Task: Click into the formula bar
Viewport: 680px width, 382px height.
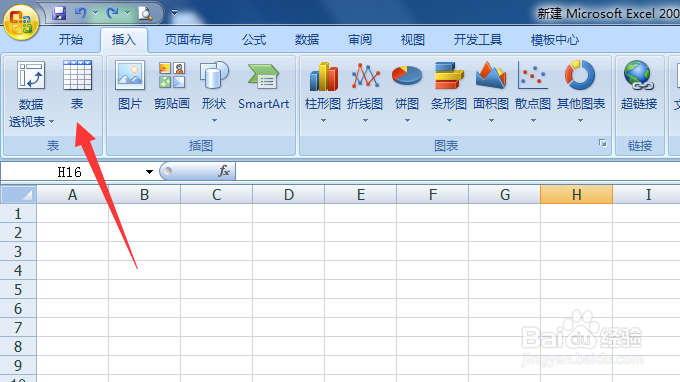Action: 458,172
